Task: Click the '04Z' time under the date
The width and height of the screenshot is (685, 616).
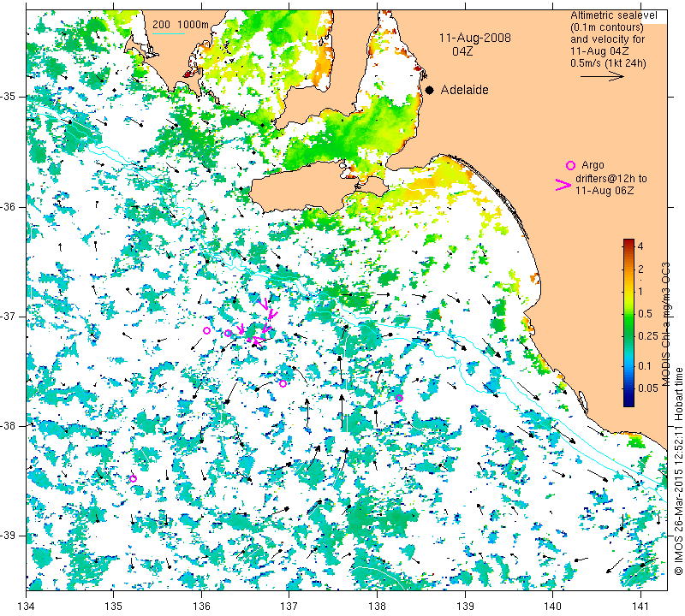Action: (462, 51)
